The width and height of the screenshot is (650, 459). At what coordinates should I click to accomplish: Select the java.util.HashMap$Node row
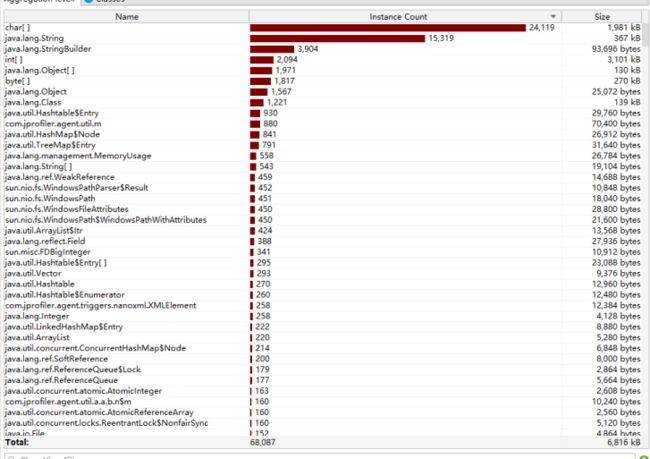(x=323, y=134)
